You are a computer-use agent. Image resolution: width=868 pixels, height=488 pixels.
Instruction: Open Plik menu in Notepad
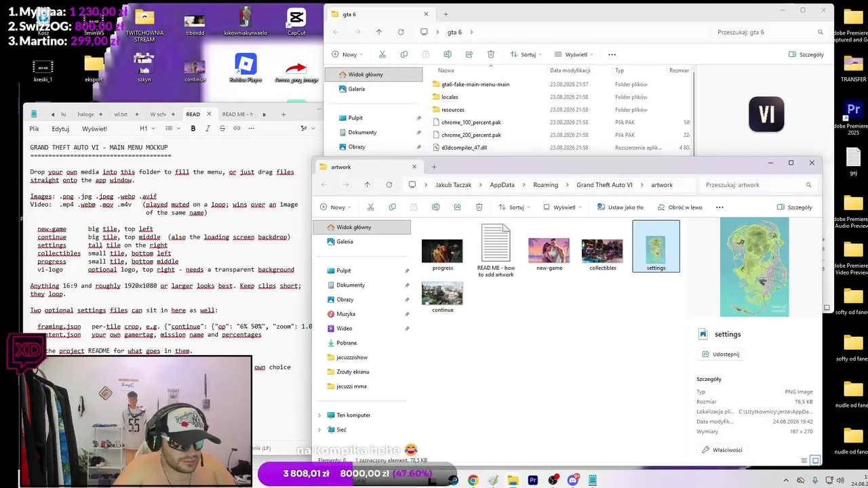(x=34, y=128)
